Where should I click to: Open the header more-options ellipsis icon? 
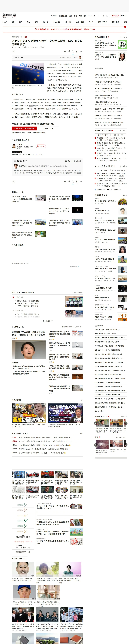click(98, 16)
